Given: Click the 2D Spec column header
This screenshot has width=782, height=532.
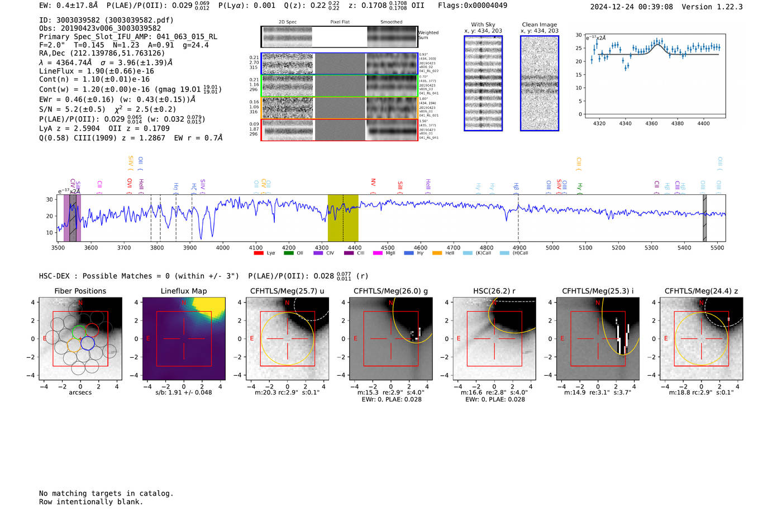Looking at the screenshot, I should point(288,22).
